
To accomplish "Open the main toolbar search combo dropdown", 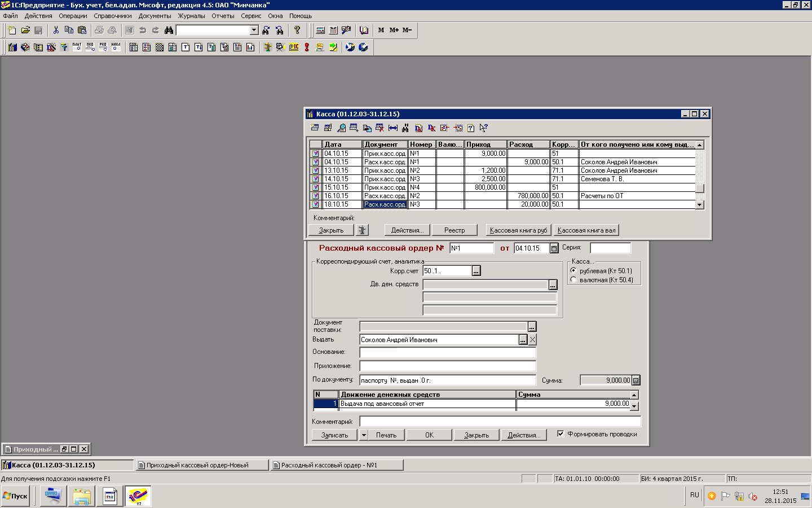I will tap(254, 30).
